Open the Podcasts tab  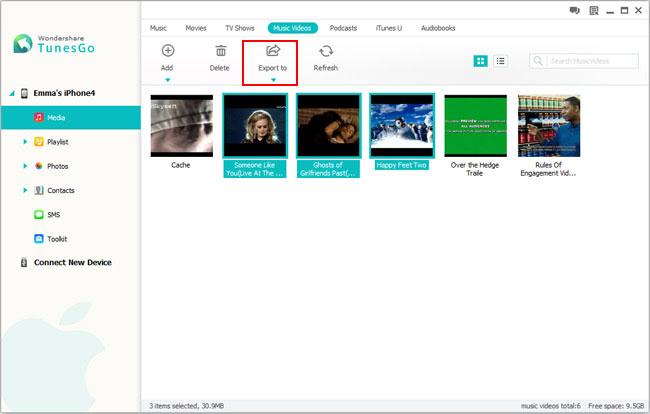tap(343, 28)
